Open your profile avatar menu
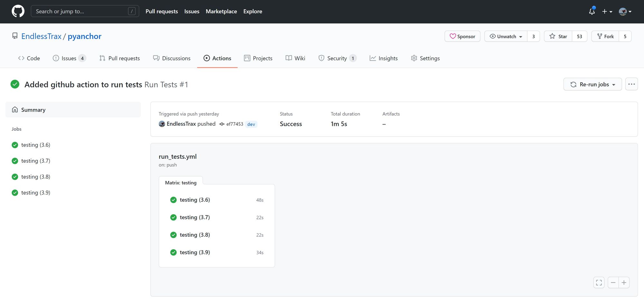Image resolution: width=644 pixels, height=301 pixels. 624,11
